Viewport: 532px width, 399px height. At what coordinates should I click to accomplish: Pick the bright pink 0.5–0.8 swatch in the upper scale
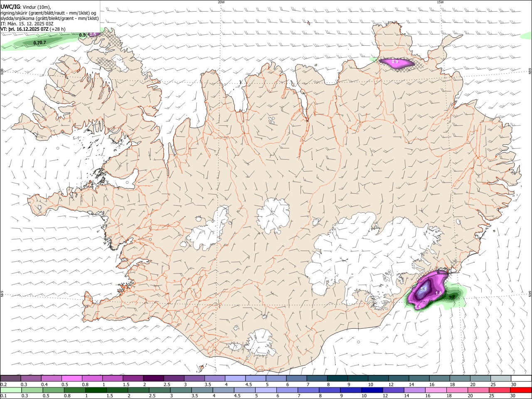[71, 378]
